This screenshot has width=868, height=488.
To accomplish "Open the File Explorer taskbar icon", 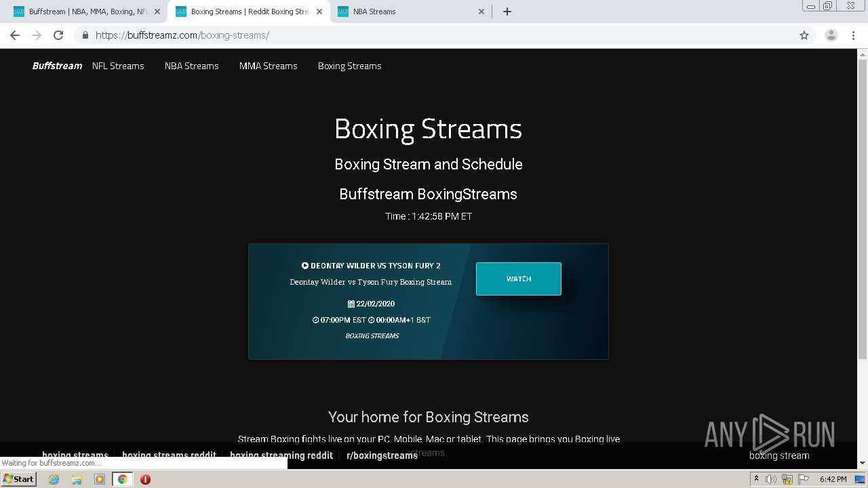I will (x=77, y=479).
